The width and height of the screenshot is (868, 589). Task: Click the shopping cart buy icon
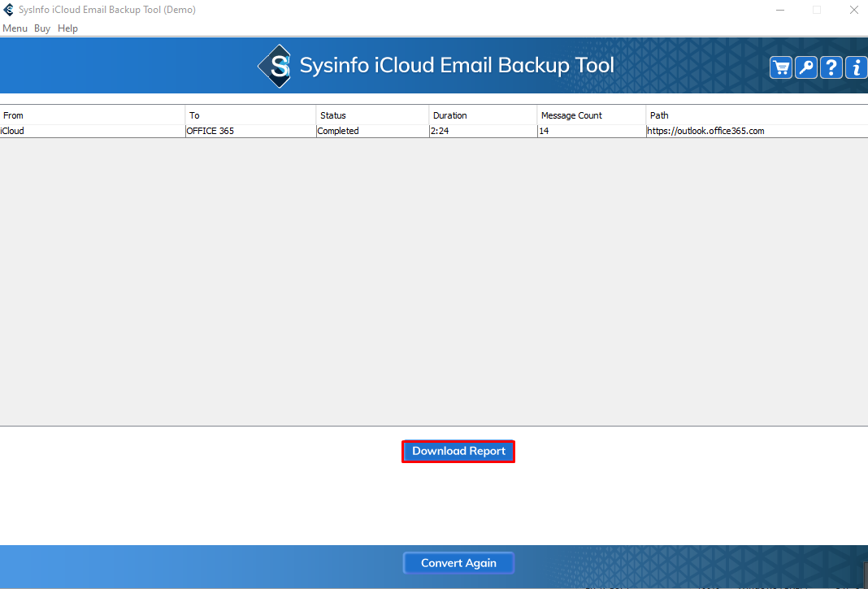[781, 67]
